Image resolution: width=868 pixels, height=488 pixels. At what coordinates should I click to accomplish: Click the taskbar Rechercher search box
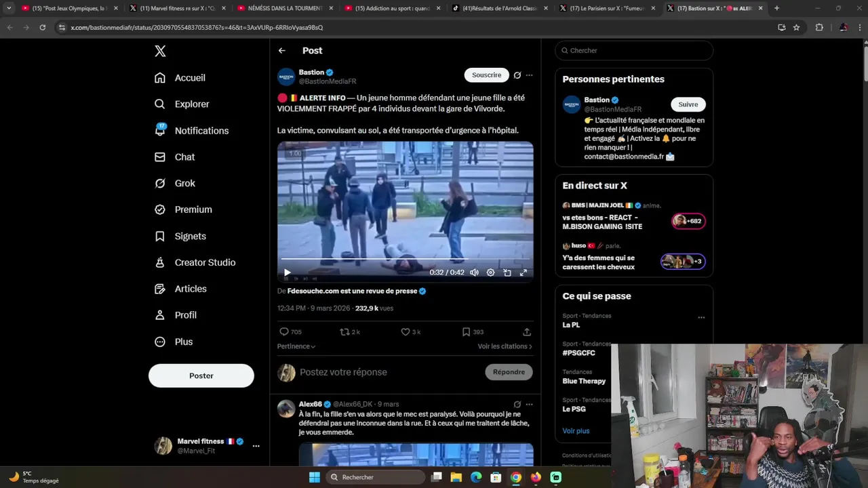tap(375, 477)
